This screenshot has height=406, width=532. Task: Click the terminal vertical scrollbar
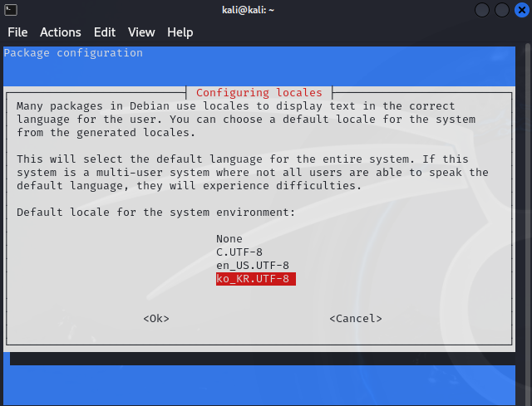(x=527, y=223)
